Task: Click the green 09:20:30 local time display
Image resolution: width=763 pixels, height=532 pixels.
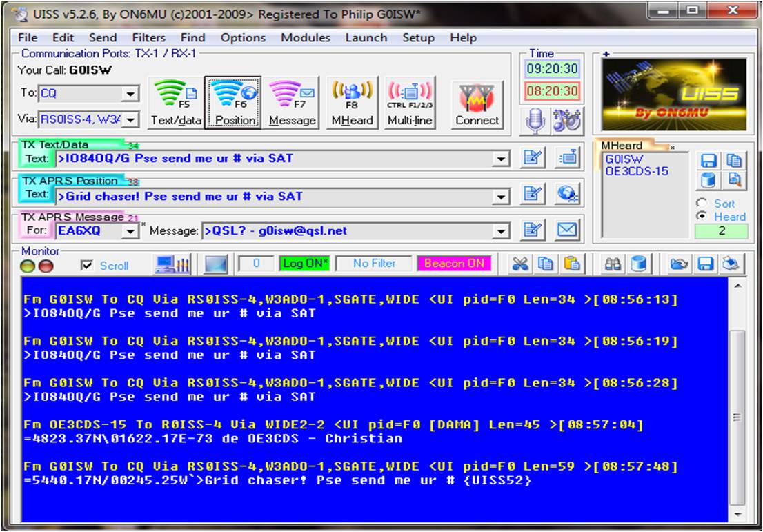Action: pyautogui.click(x=552, y=68)
